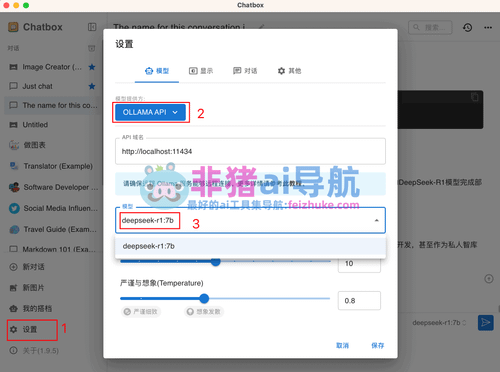The image size is (500, 372).
Task: Edit conversation name pencil icon
Action: [x=262, y=27]
